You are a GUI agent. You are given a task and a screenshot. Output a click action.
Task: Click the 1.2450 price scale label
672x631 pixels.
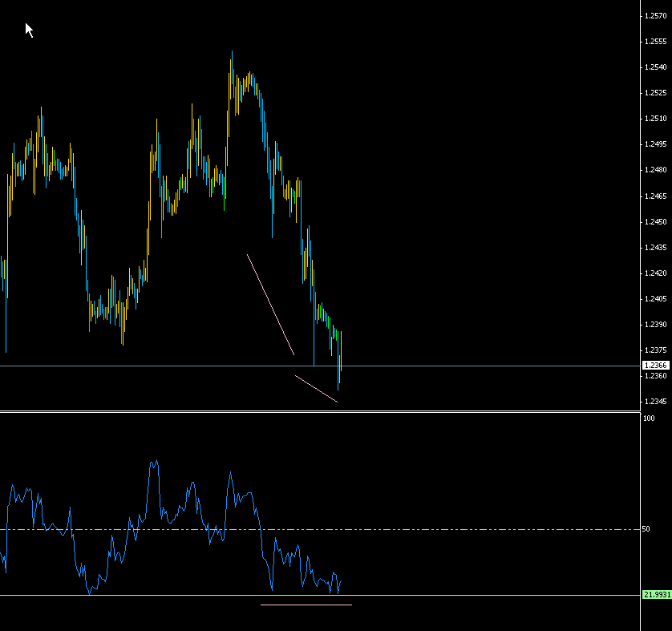(x=656, y=222)
